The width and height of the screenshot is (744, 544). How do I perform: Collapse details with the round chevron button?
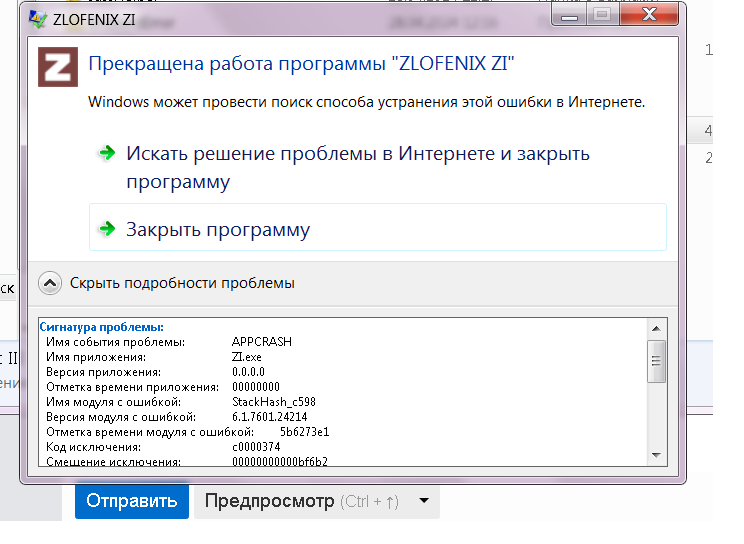[x=50, y=283]
